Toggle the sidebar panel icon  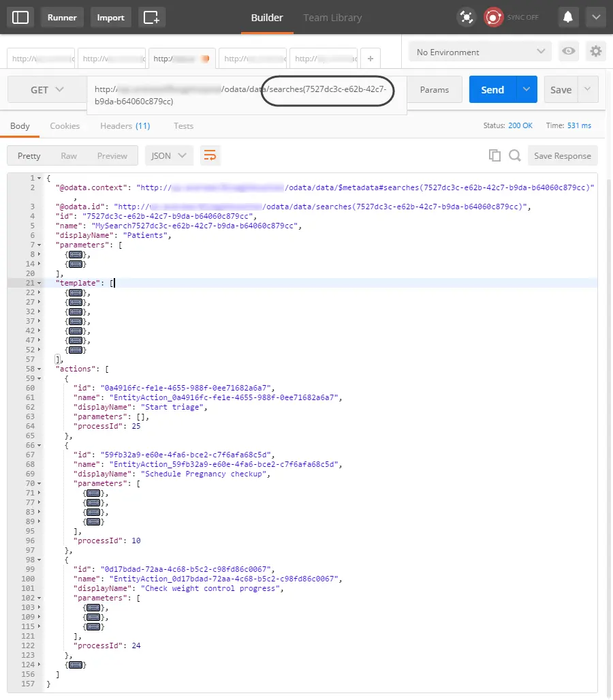[20, 18]
